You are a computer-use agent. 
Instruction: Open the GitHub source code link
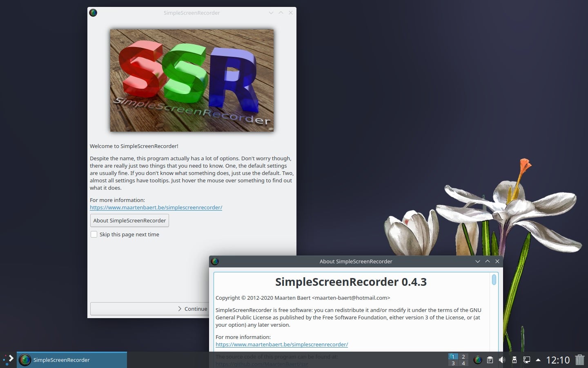point(262,364)
